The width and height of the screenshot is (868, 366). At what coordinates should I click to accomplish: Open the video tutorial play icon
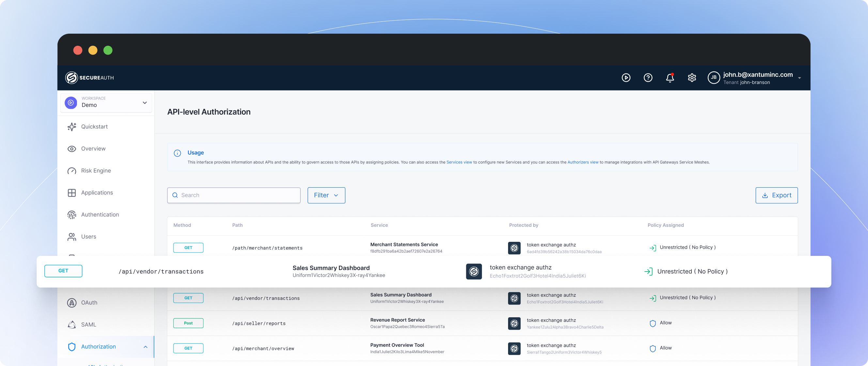626,77
